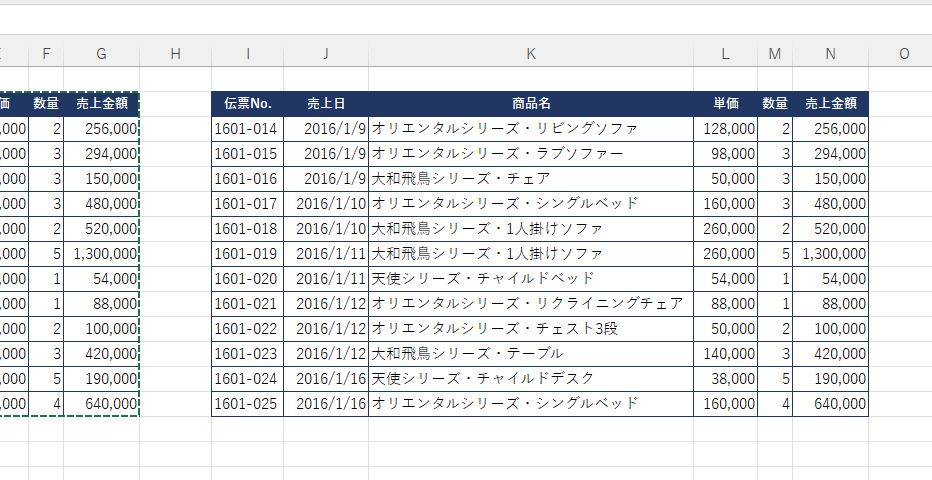Click the 売上日 table header cell
Screen dimensions: 932x480
326,103
